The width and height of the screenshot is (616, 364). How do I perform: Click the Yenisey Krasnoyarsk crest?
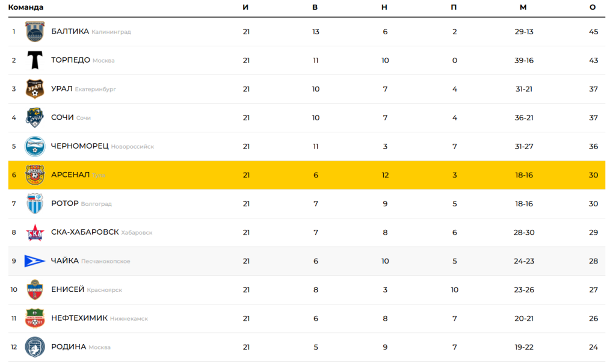pyautogui.click(x=35, y=290)
